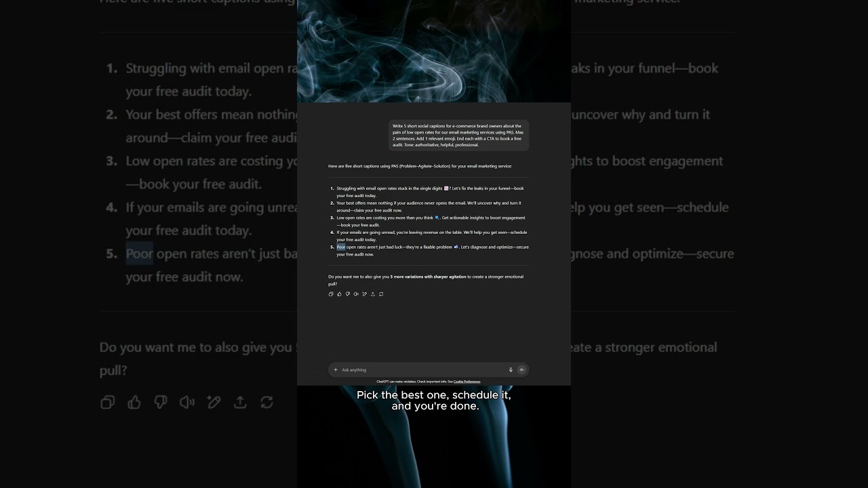Click bold "5 more variations with sharper agitation" in center chat
The image size is (868, 488).
pyautogui.click(x=428, y=277)
